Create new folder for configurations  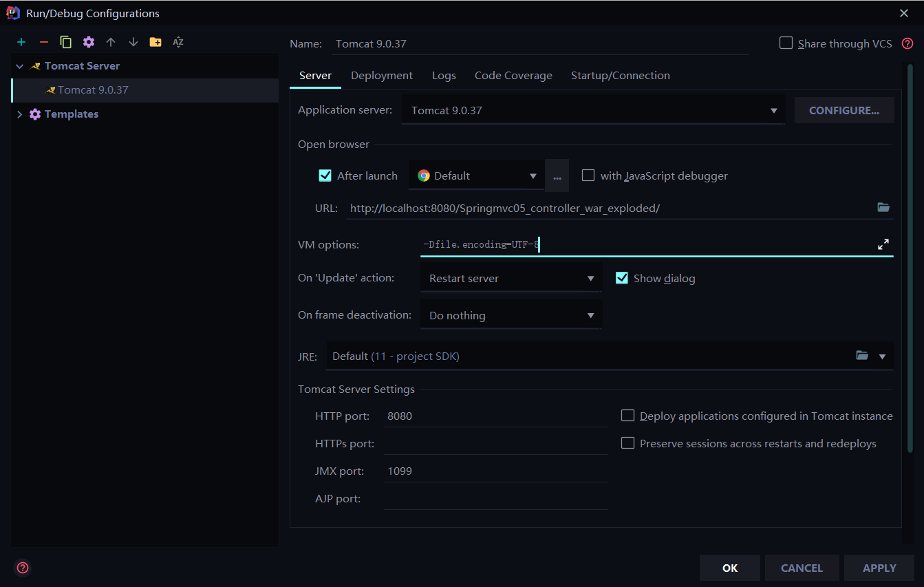click(x=155, y=43)
